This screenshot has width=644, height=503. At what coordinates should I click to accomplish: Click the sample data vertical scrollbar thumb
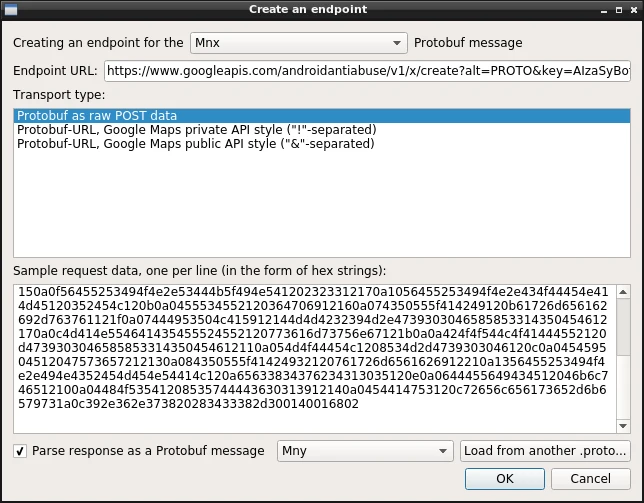coord(623,327)
